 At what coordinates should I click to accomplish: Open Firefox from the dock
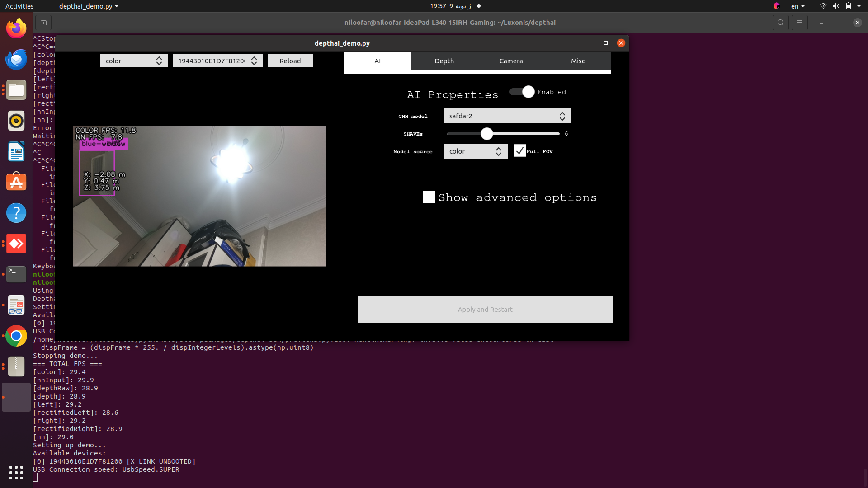(x=16, y=28)
